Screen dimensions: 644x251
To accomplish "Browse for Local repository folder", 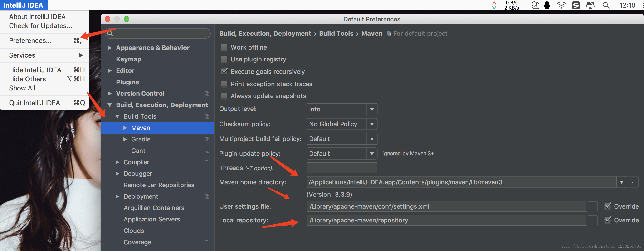I will pyautogui.click(x=593, y=220).
